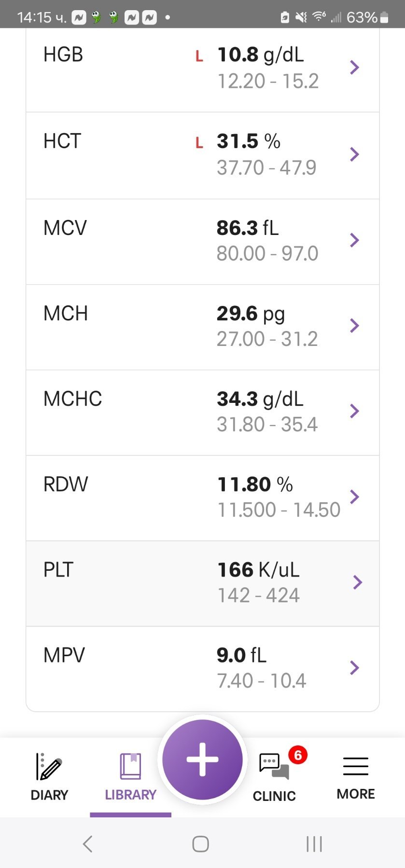Select the PLT 166 K/uL row
Screen dimensions: 405x868
point(202,583)
